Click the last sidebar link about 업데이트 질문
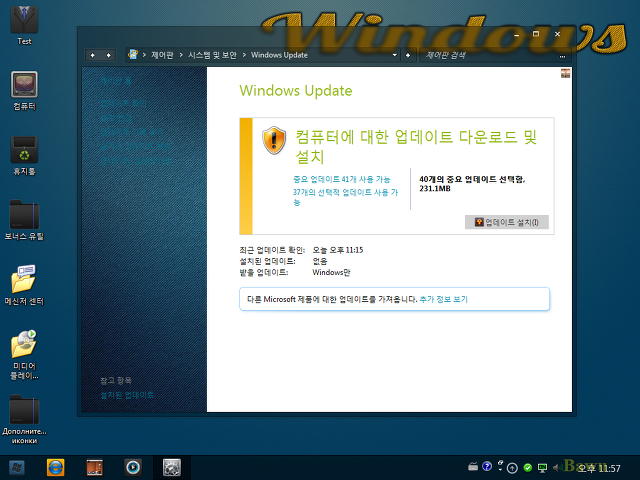Image resolution: width=640 pixels, height=480 pixels. click(x=137, y=161)
